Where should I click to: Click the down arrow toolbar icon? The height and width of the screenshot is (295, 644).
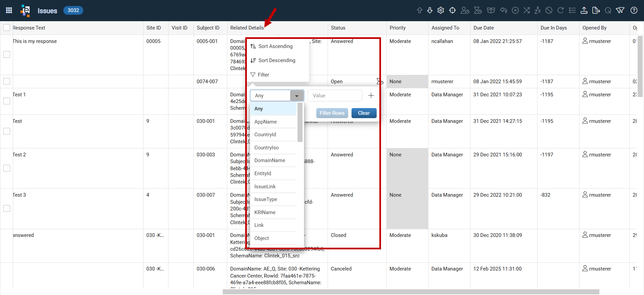click(x=430, y=10)
